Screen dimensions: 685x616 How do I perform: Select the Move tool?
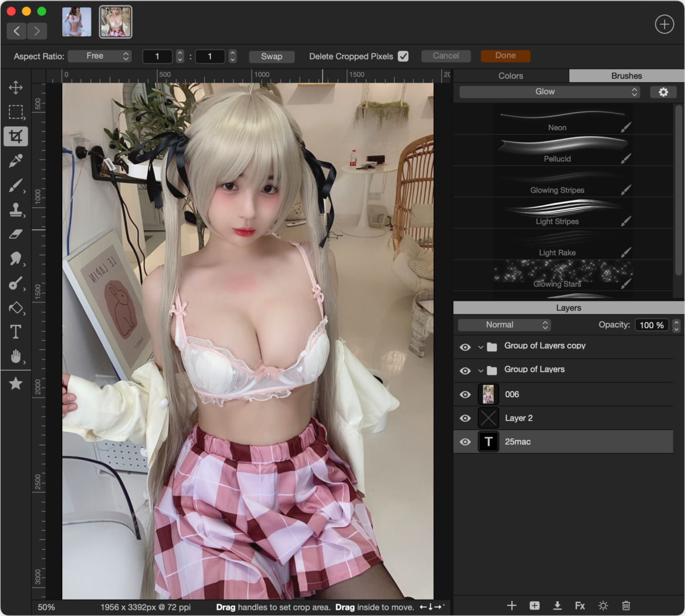point(16,87)
